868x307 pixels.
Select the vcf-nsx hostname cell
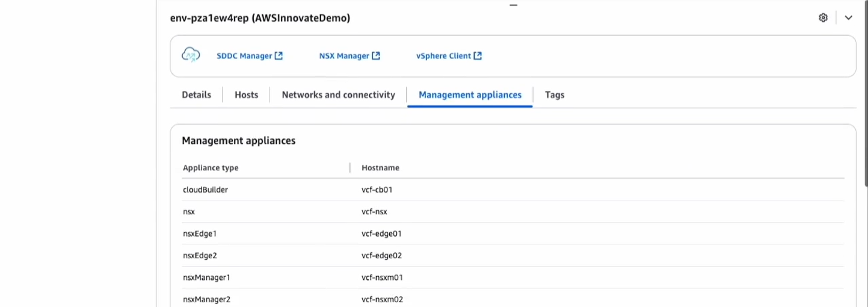(x=374, y=212)
